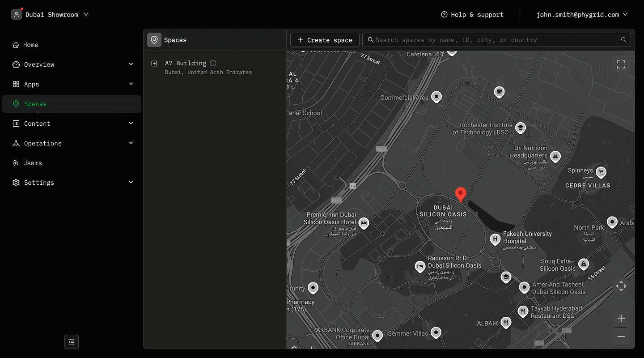The image size is (644, 358).
Task: Click the map recenter control icon
Action: click(621, 286)
